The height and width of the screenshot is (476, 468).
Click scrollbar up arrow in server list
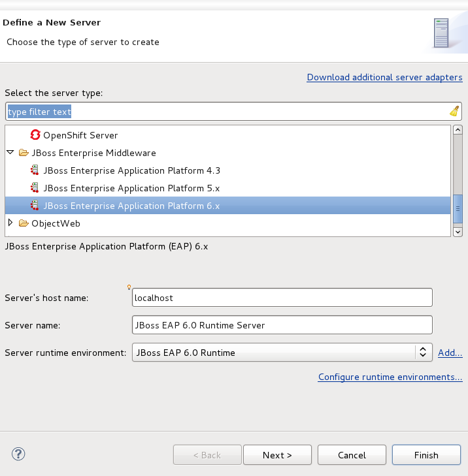click(x=458, y=130)
